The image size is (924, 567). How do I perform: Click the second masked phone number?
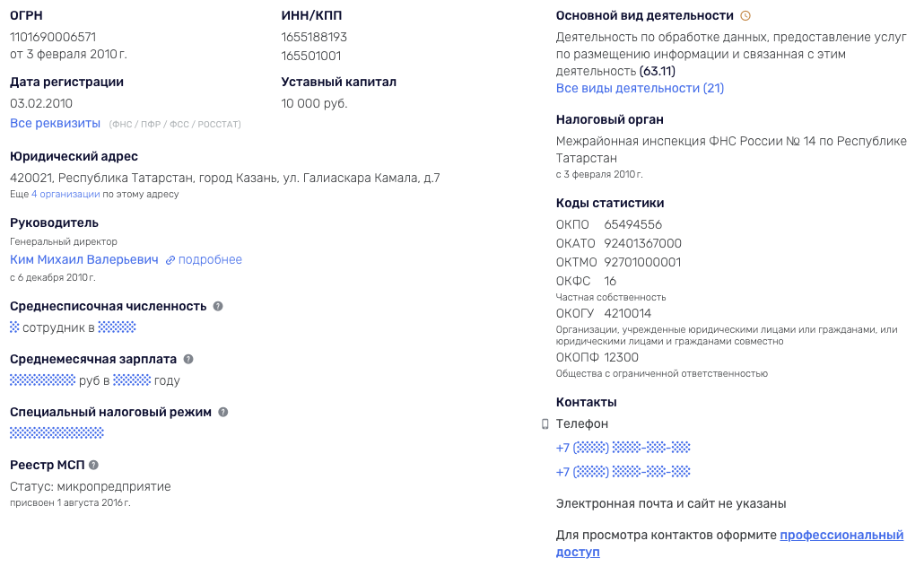pyautogui.click(x=622, y=470)
